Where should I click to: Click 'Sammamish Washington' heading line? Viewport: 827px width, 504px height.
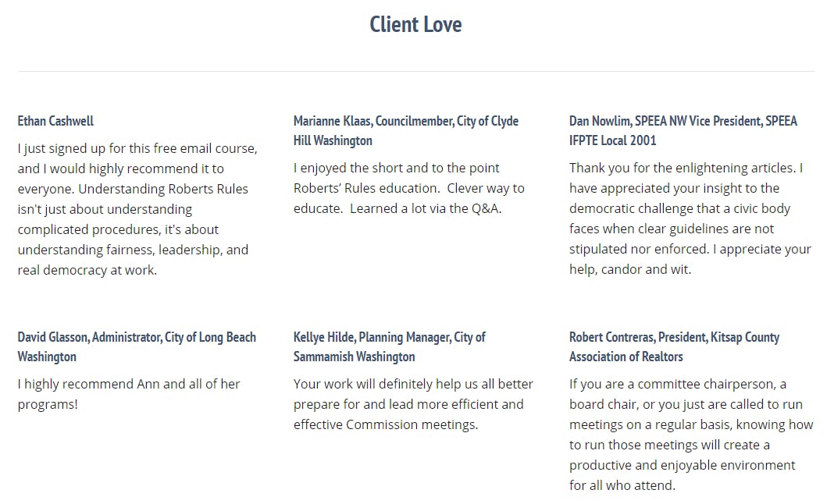tap(354, 357)
